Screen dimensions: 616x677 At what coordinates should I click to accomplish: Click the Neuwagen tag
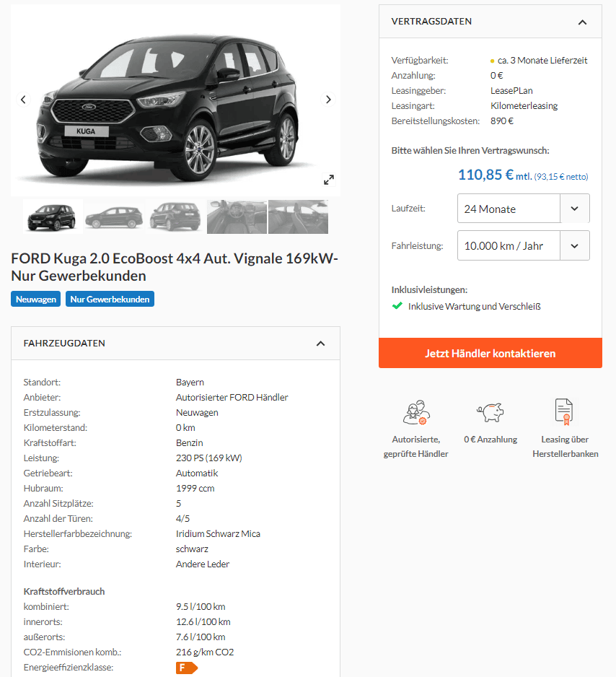coord(36,300)
